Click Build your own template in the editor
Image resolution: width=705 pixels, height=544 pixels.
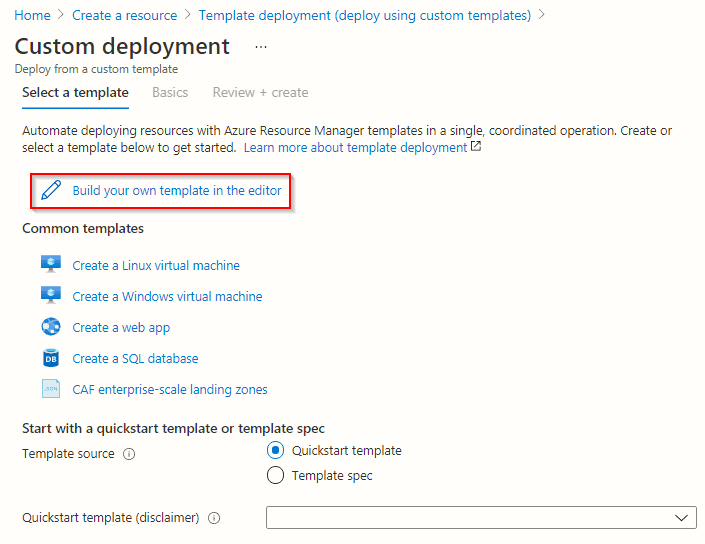pyautogui.click(x=176, y=190)
